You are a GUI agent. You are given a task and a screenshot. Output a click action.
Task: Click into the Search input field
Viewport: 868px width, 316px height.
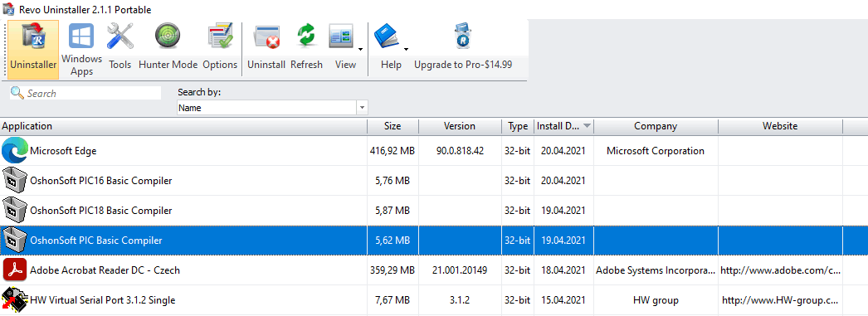click(x=85, y=94)
